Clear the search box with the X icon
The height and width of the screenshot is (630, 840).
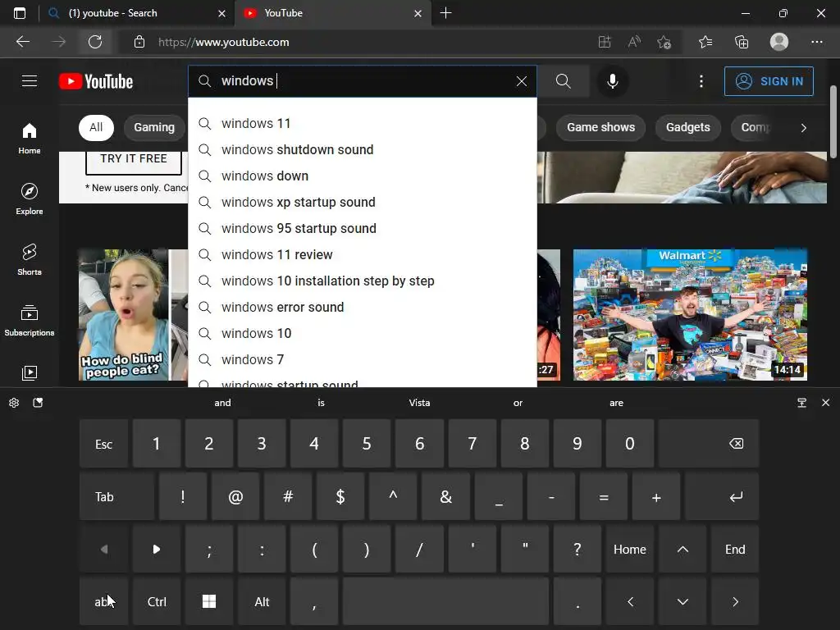click(x=521, y=81)
